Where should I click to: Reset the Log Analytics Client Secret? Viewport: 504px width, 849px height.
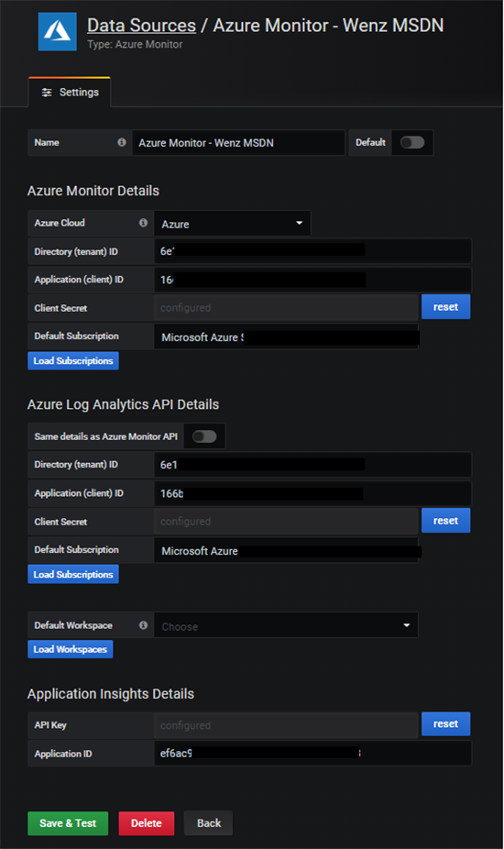click(x=445, y=521)
